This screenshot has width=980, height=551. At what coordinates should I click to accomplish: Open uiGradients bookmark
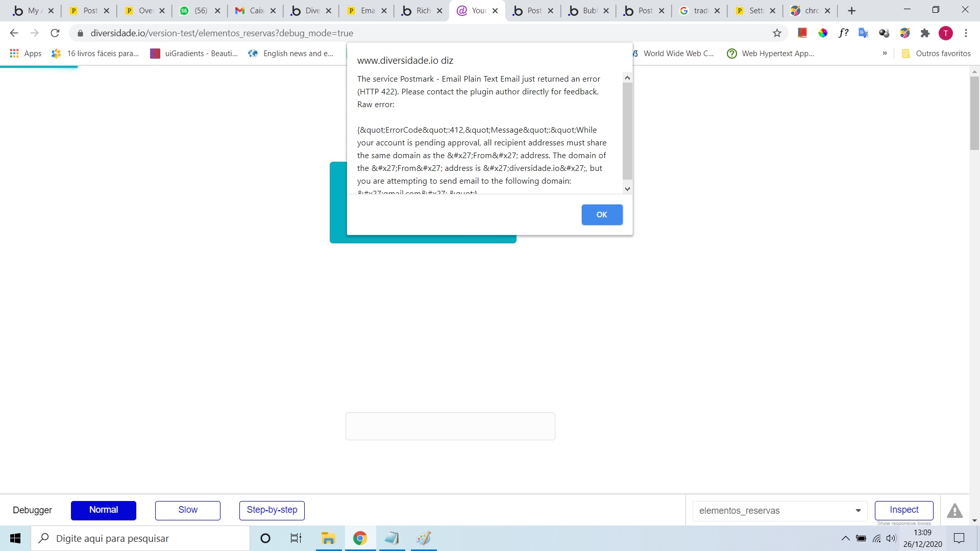pyautogui.click(x=194, y=54)
